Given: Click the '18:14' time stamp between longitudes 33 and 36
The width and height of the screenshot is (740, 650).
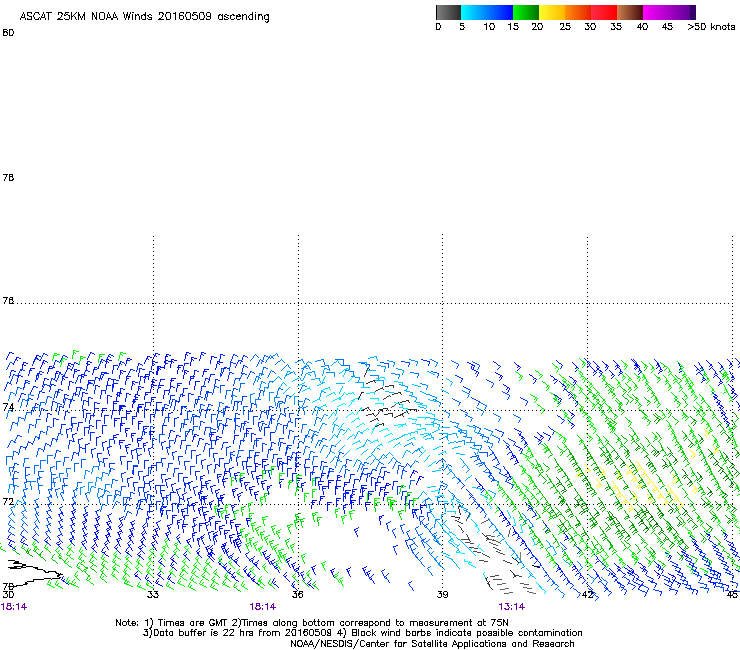Looking at the screenshot, I should coord(263,607).
